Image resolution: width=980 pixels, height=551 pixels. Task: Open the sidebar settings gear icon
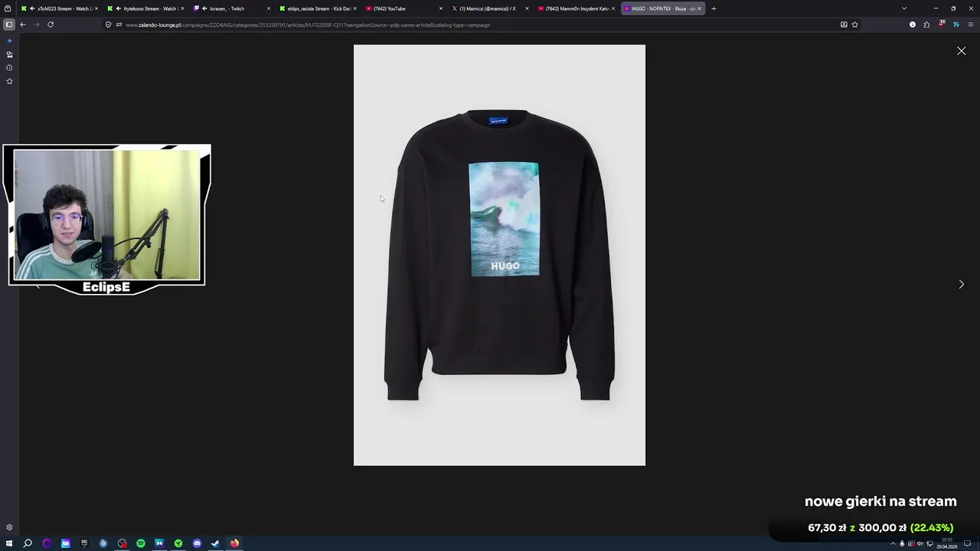pyautogui.click(x=9, y=527)
